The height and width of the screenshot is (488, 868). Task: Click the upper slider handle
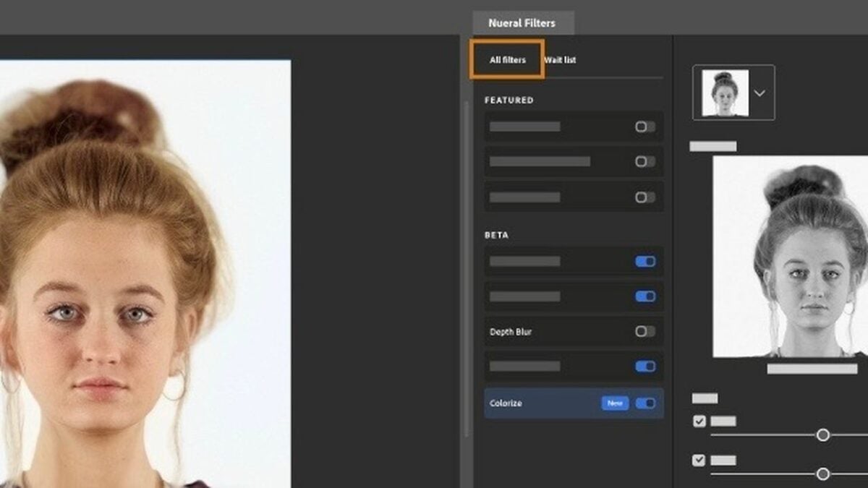[x=822, y=435]
